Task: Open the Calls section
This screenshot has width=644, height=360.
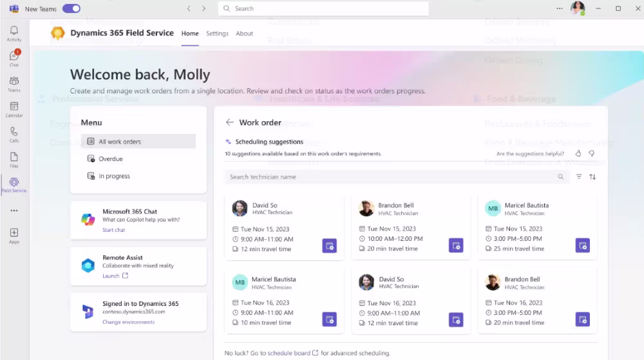Action: (14, 135)
